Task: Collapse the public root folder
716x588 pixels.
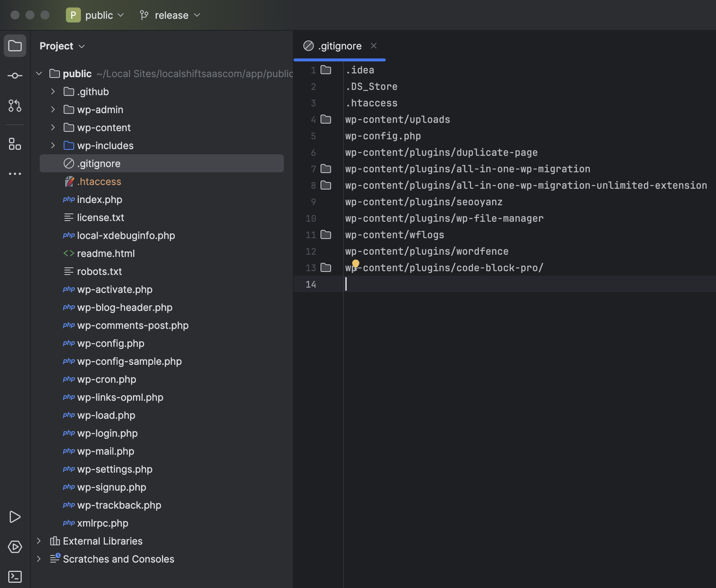Action: [39, 73]
